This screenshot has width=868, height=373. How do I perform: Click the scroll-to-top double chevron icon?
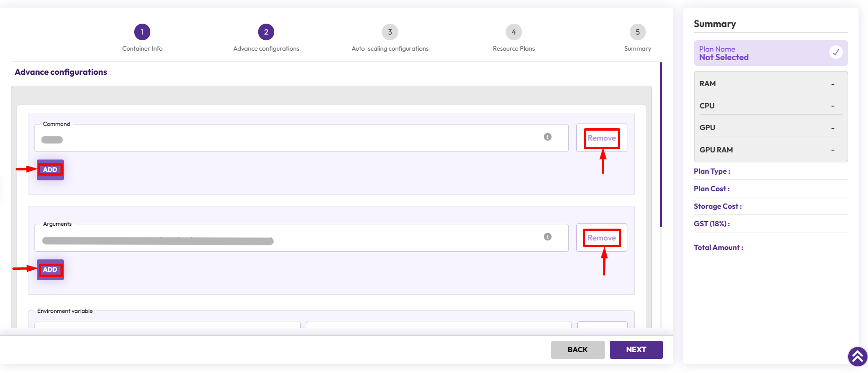pyautogui.click(x=857, y=356)
